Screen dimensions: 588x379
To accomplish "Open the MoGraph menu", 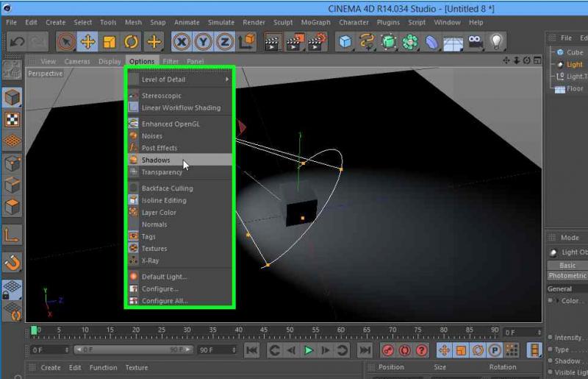I will coord(316,23).
